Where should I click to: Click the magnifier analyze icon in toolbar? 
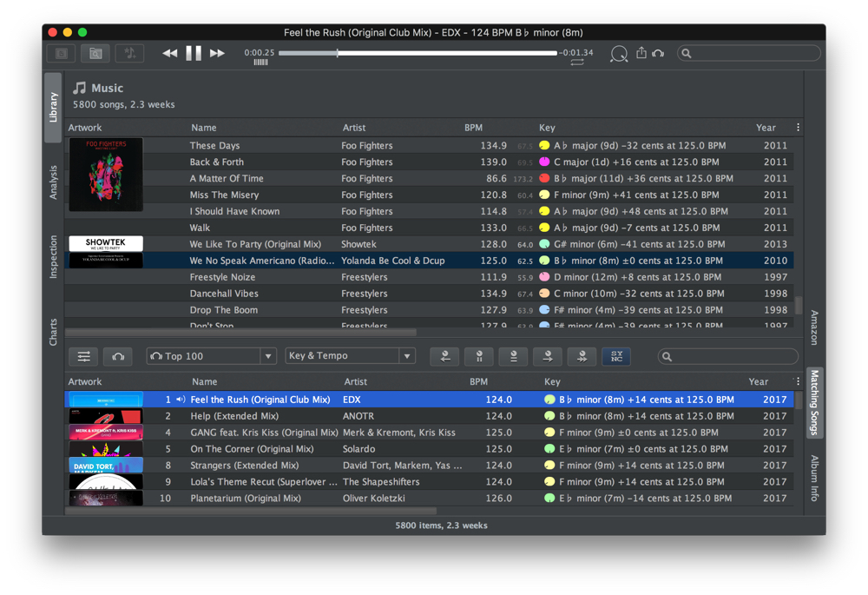pos(619,54)
